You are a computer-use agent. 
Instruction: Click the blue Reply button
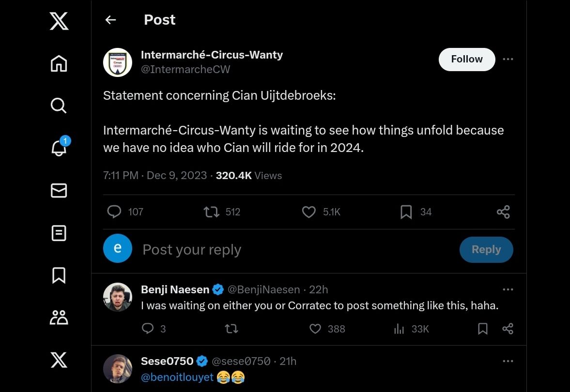(486, 250)
